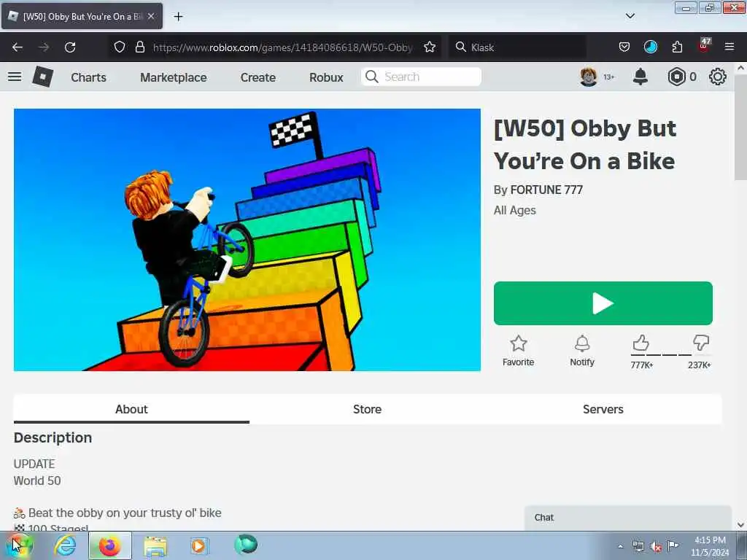Click the Robux balance icon
Screen dimensions: 747x560
[x=676, y=77]
